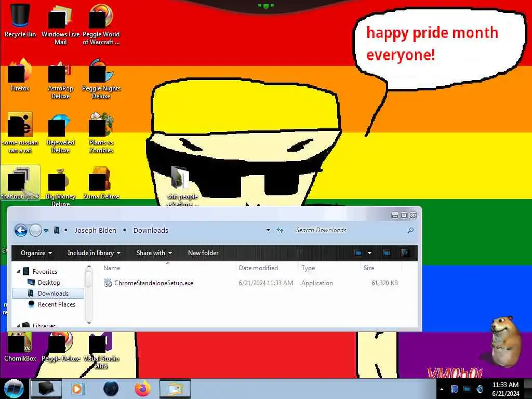Open the view options dropdown arrow

point(369,253)
